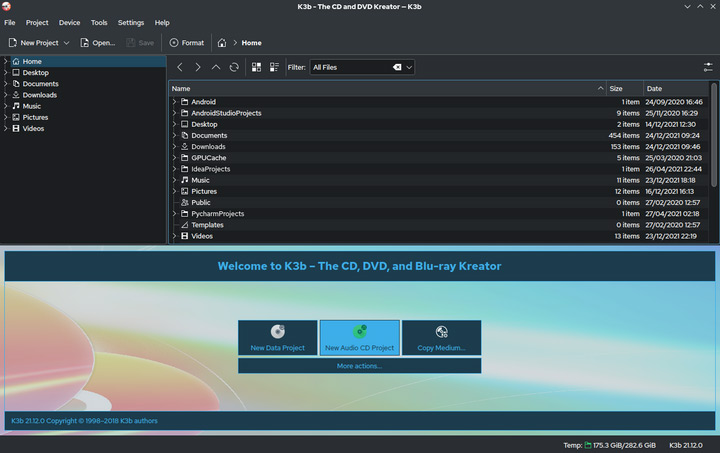Click the Open toolbar button
The width and height of the screenshot is (720, 453).
point(97,43)
